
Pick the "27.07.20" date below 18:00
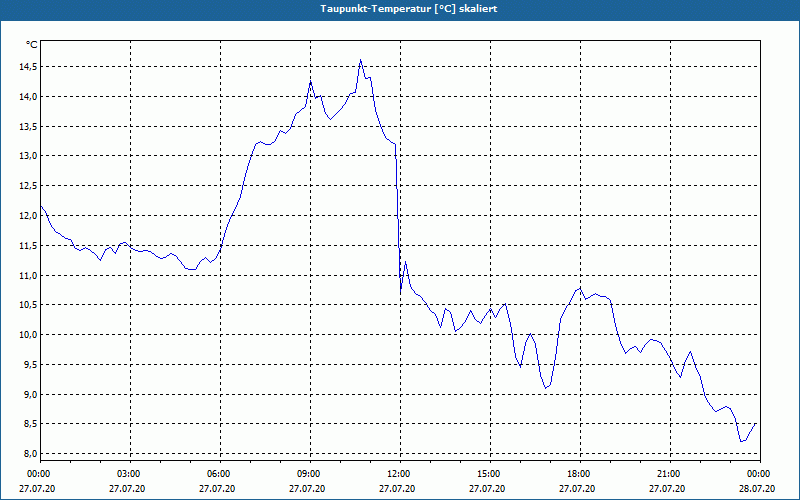(x=577, y=489)
